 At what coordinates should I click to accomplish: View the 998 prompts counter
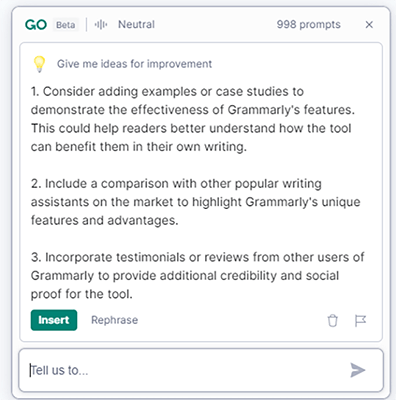pos(308,24)
